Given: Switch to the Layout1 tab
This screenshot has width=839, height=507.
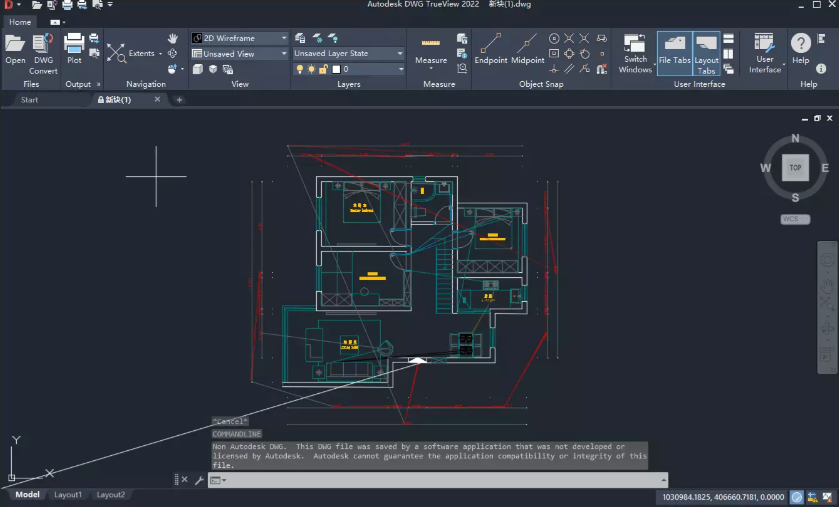Looking at the screenshot, I should [x=68, y=495].
